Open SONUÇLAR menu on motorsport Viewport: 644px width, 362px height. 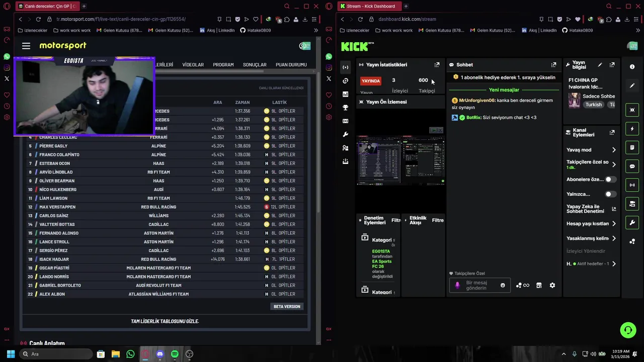point(255,65)
